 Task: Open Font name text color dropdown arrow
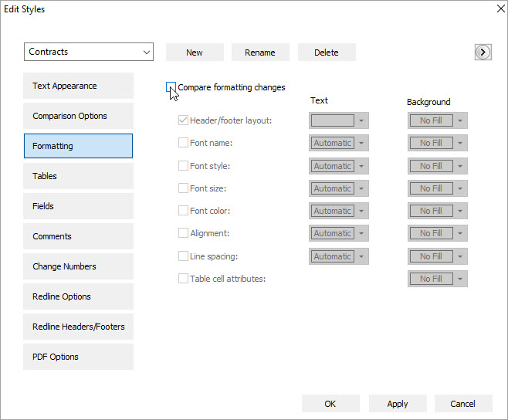coord(361,143)
